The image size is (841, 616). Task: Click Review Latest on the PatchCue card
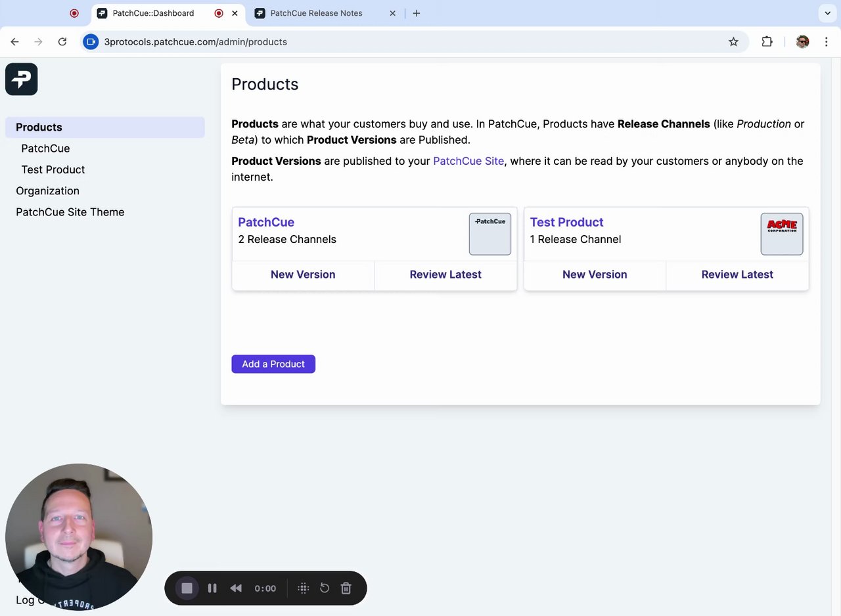[445, 275]
